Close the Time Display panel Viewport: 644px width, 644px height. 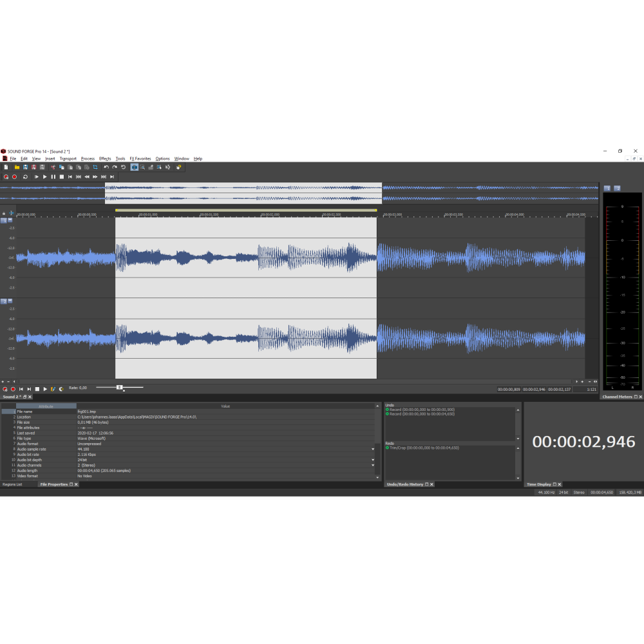coord(560,484)
